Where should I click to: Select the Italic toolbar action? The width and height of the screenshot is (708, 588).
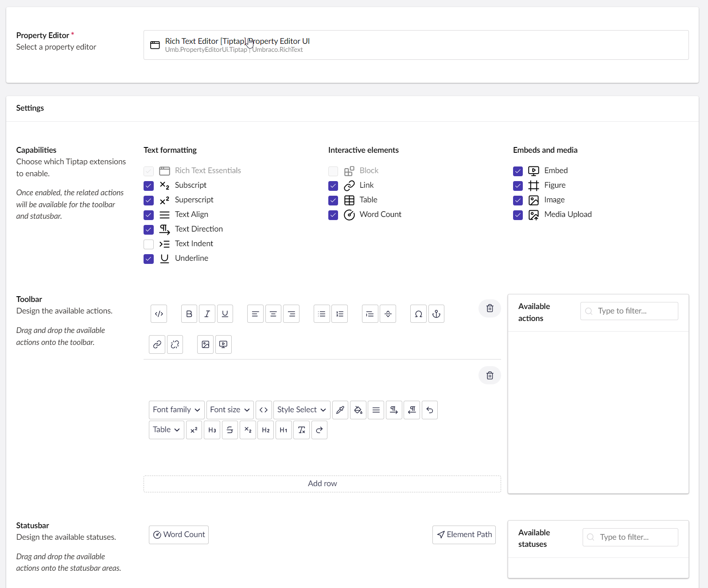[207, 314]
